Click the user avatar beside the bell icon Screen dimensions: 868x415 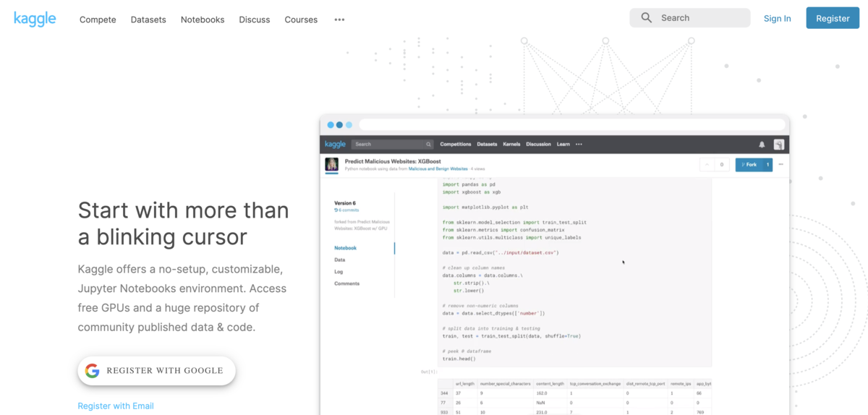(x=778, y=145)
